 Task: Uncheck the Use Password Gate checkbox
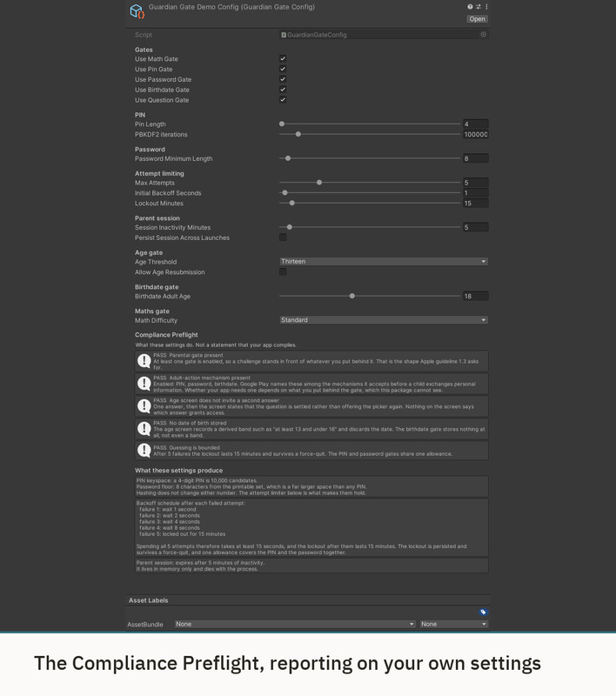[283, 79]
